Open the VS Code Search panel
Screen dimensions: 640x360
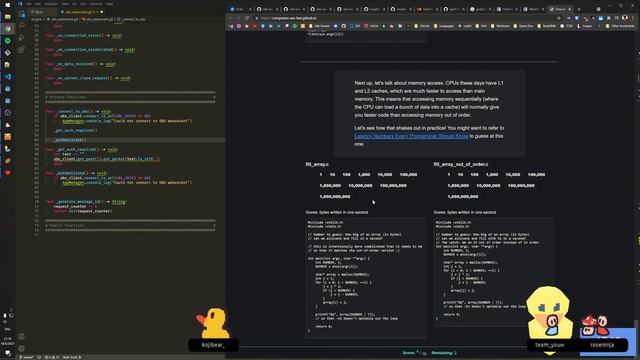pos(22,26)
